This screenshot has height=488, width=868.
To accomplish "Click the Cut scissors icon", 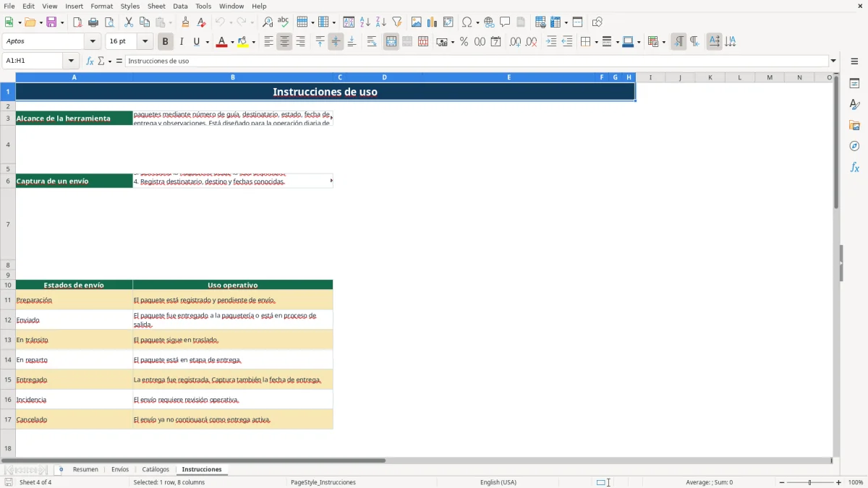I will point(129,22).
